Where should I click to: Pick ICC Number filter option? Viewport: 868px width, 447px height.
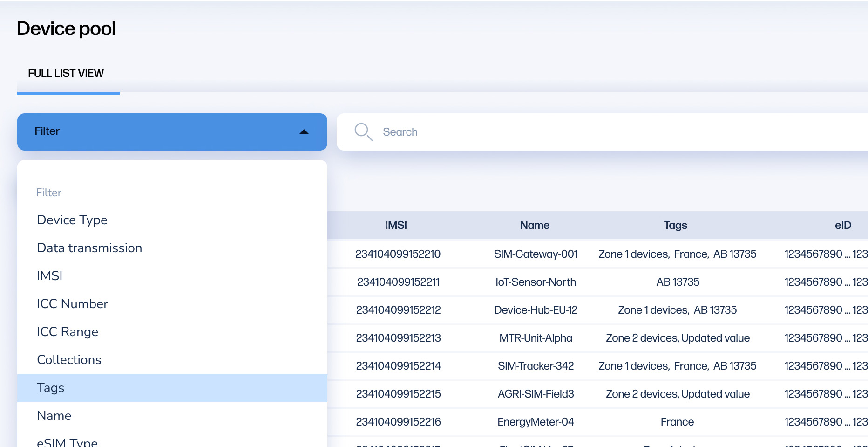coord(72,304)
